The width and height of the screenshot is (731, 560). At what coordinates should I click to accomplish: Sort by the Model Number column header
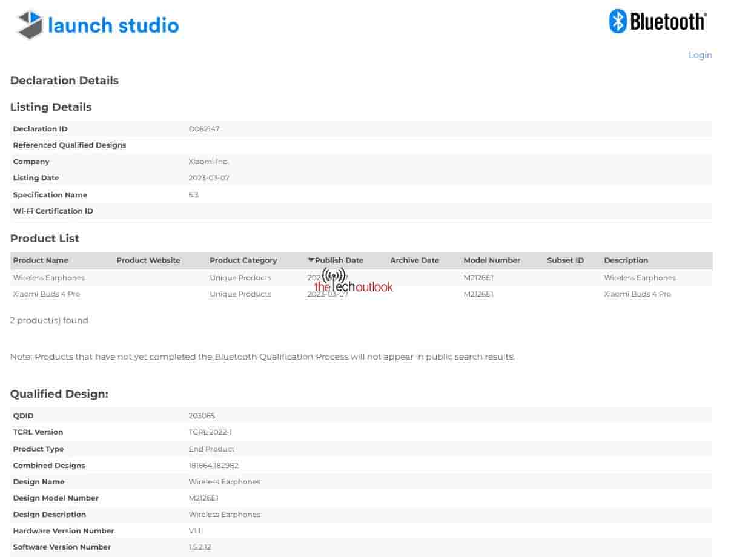click(492, 260)
